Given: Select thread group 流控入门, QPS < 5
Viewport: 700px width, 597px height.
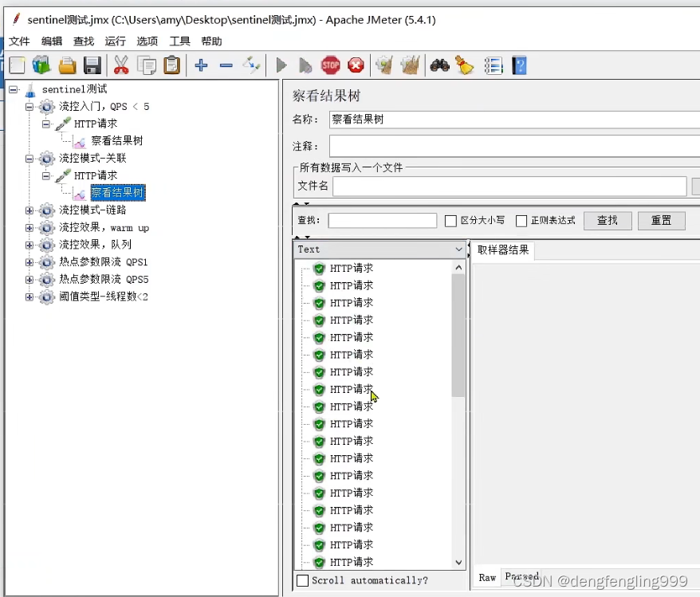Looking at the screenshot, I should point(104,107).
